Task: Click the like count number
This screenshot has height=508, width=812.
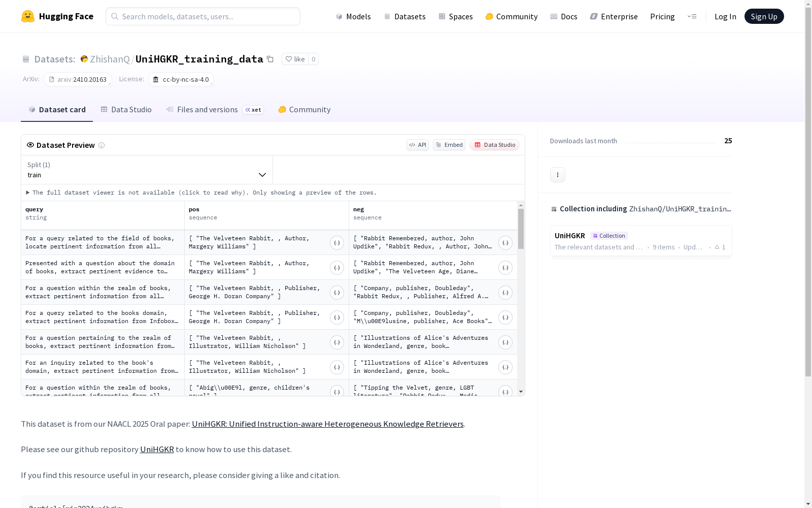Action: [314, 59]
